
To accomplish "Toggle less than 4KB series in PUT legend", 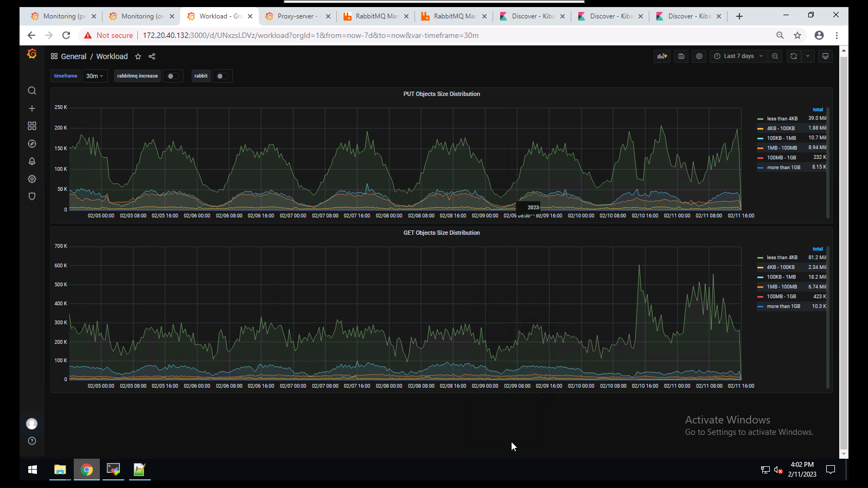I will tap(782, 119).
